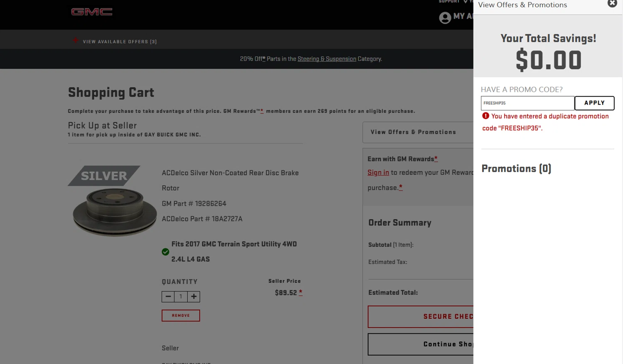The height and width of the screenshot is (364, 623).
Task: Click the 20% Off asterisk footnote
Action: (x=264, y=59)
